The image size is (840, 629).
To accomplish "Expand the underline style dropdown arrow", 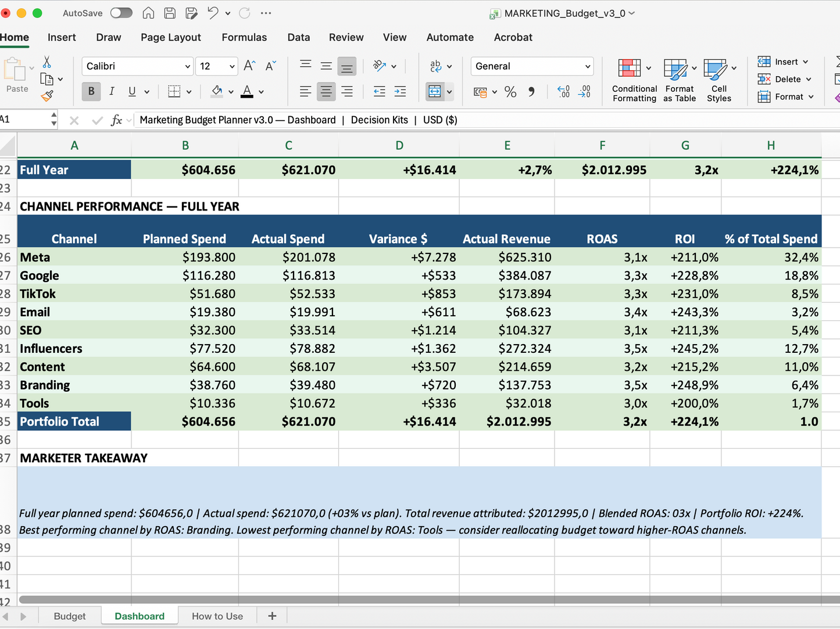I will point(147,92).
